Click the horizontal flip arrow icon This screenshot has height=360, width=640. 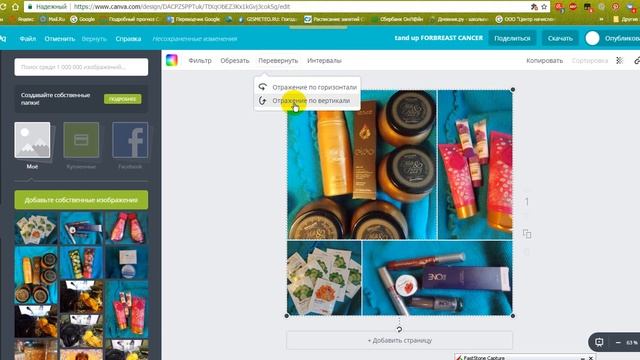(262, 87)
